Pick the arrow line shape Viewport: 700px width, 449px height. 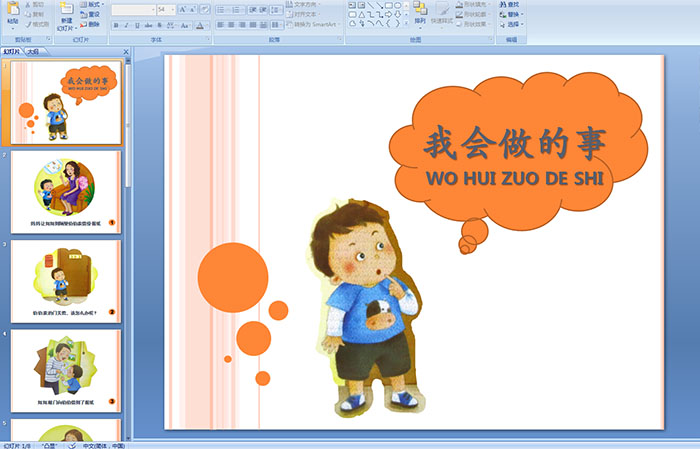tap(379, 5)
